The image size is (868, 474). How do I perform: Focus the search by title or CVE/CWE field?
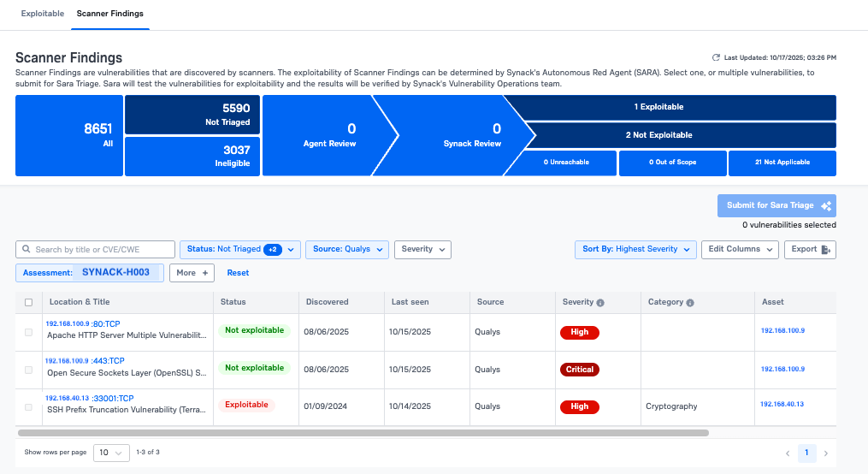tap(98, 250)
